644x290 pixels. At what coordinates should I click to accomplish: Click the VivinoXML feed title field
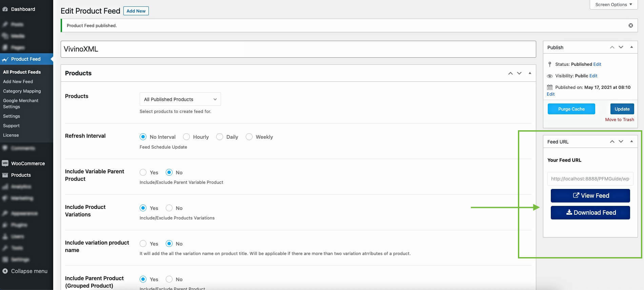(298, 49)
